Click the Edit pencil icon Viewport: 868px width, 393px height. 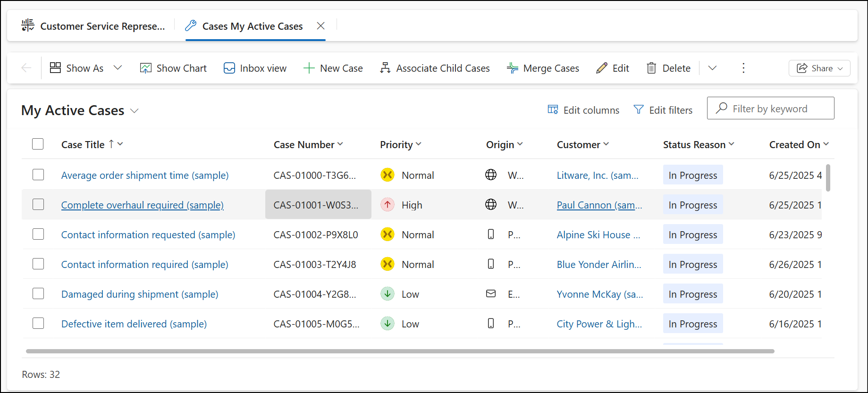[602, 68]
